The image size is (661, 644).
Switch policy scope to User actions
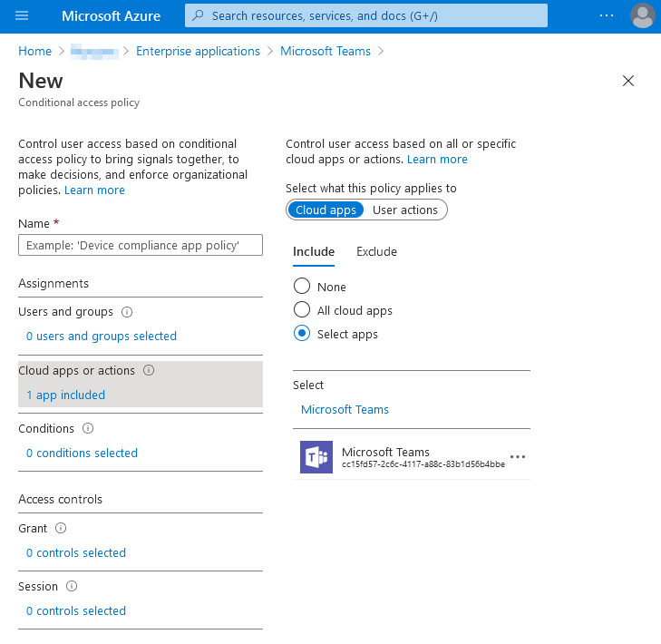(x=404, y=210)
